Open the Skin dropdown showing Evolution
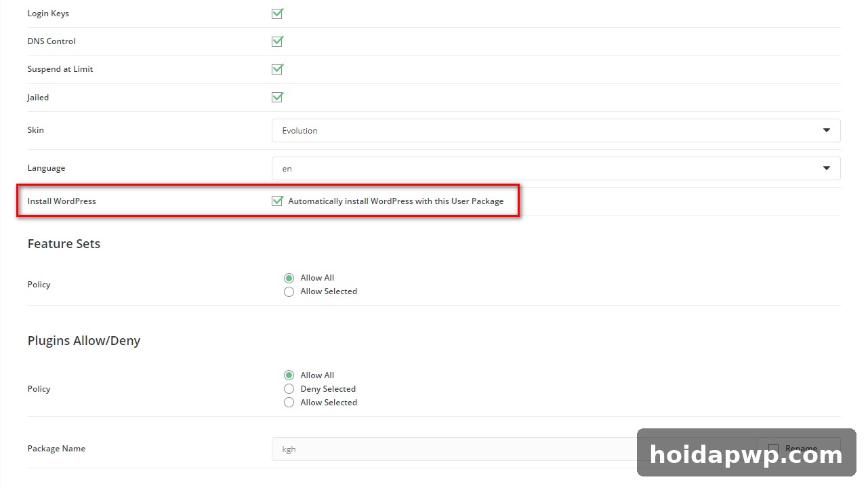The image size is (868, 488). coord(556,131)
